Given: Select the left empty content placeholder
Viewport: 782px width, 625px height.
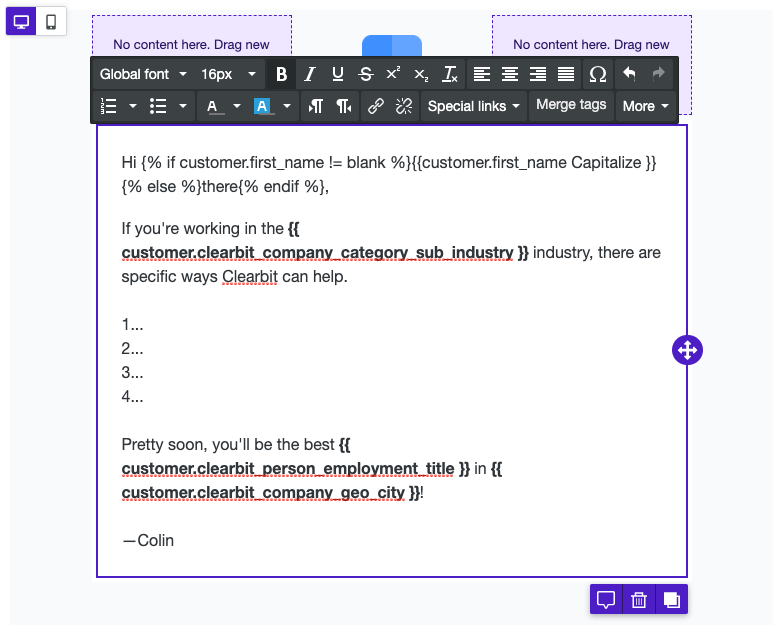Looking at the screenshot, I should click(x=192, y=36).
